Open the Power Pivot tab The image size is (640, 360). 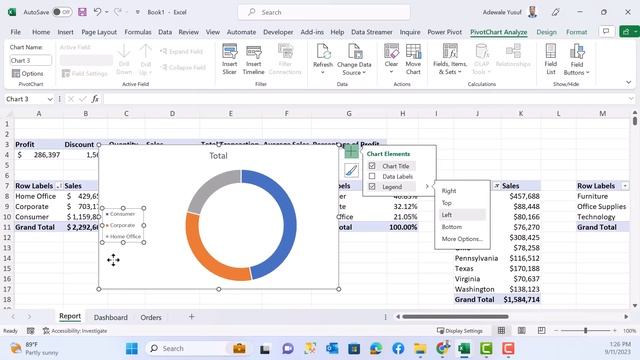click(x=444, y=32)
